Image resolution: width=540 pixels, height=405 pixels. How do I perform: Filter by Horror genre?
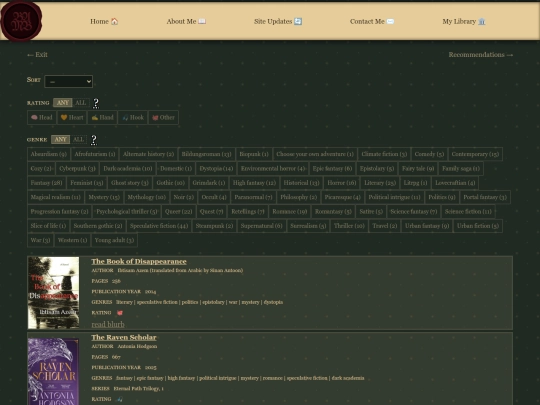(x=342, y=183)
